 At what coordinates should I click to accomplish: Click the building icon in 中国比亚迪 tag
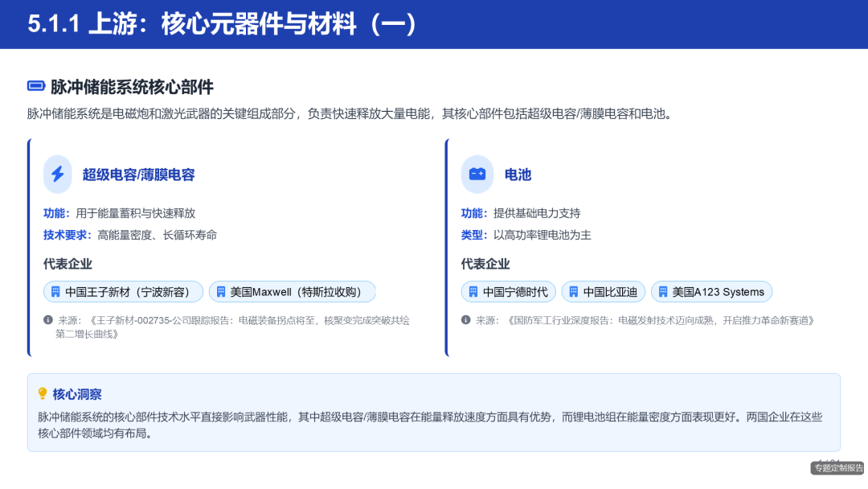[x=572, y=291]
